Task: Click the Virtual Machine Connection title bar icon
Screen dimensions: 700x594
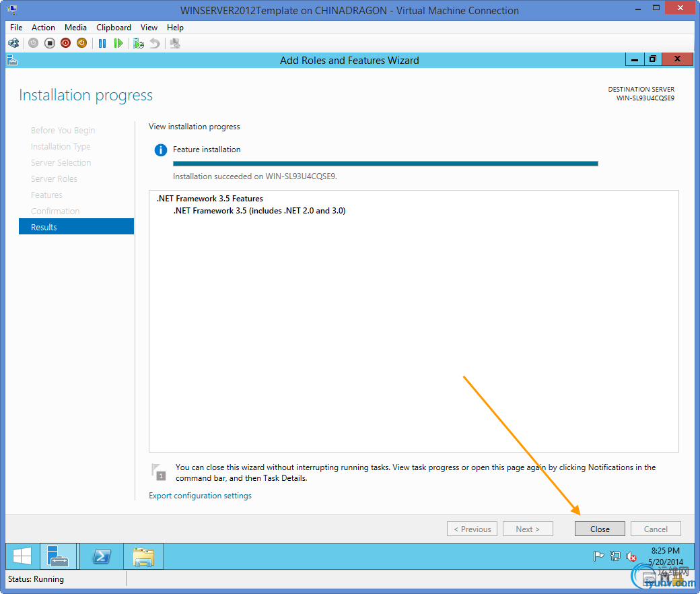Action: coord(12,10)
